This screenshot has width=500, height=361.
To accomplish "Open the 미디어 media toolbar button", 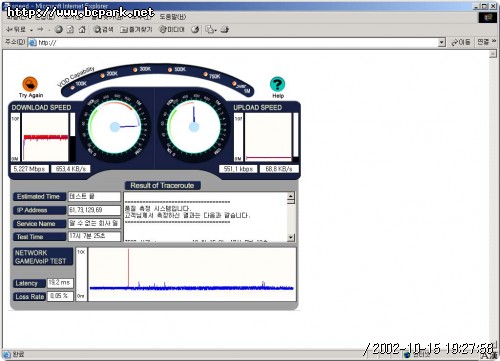I will click(172, 30).
